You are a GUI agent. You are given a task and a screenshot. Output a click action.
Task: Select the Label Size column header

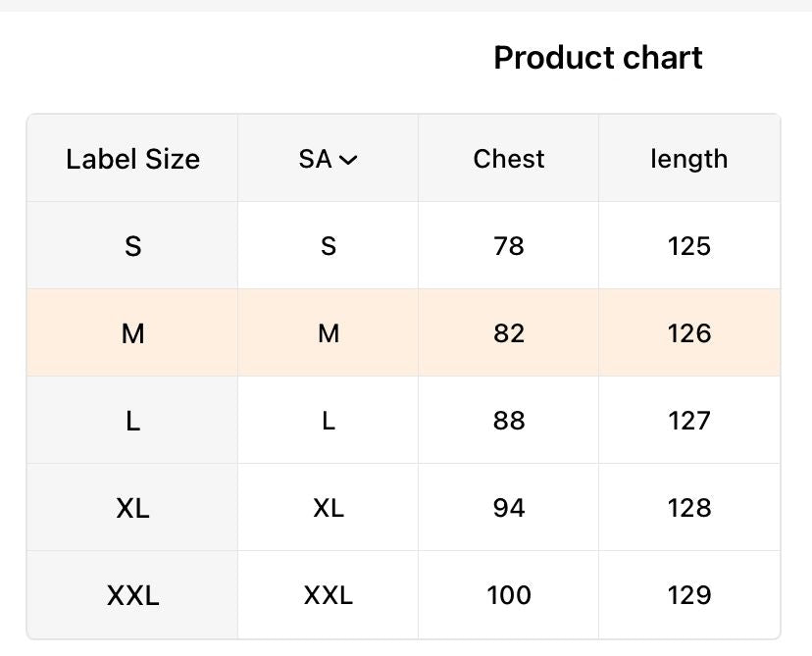[x=132, y=159]
